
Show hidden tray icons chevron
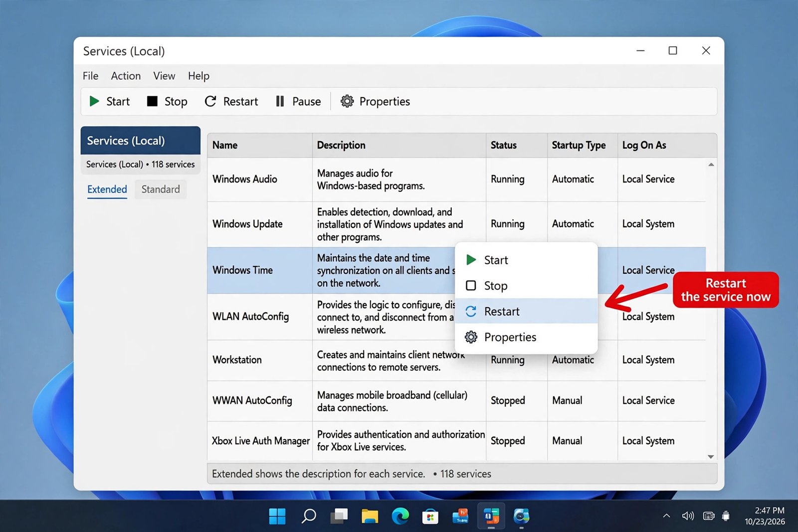coord(666,516)
